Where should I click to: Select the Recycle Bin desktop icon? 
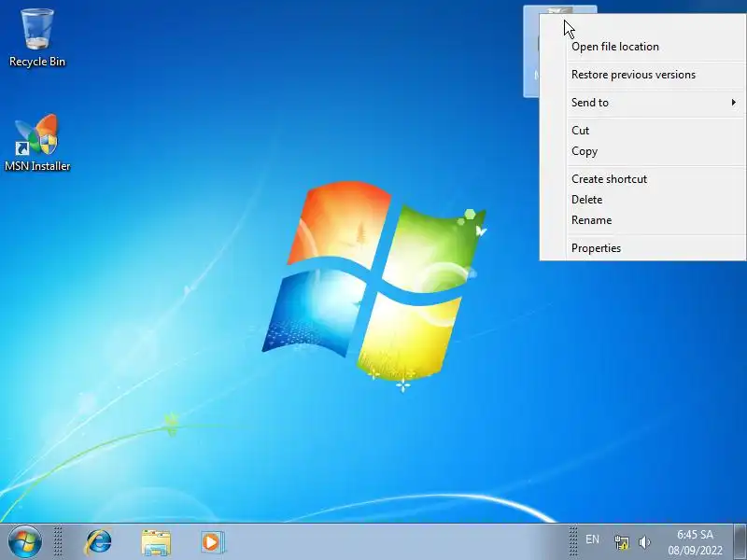click(x=37, y=38)
